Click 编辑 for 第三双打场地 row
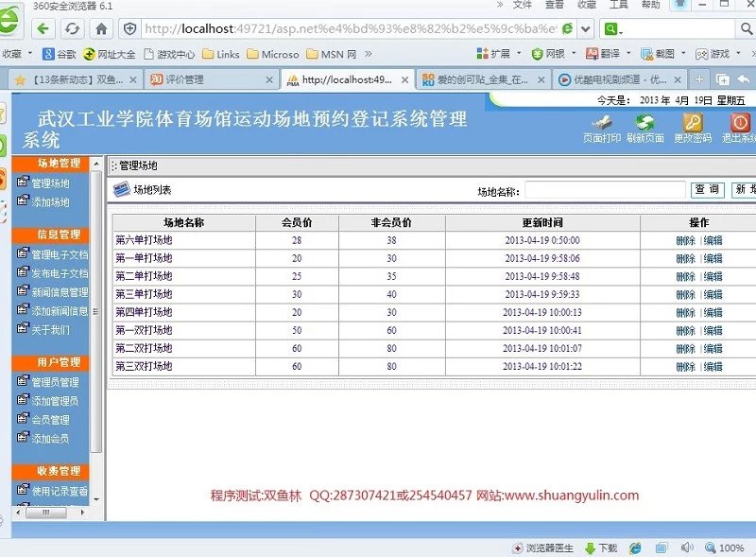756x557 pixels. [x=713, y=367]
